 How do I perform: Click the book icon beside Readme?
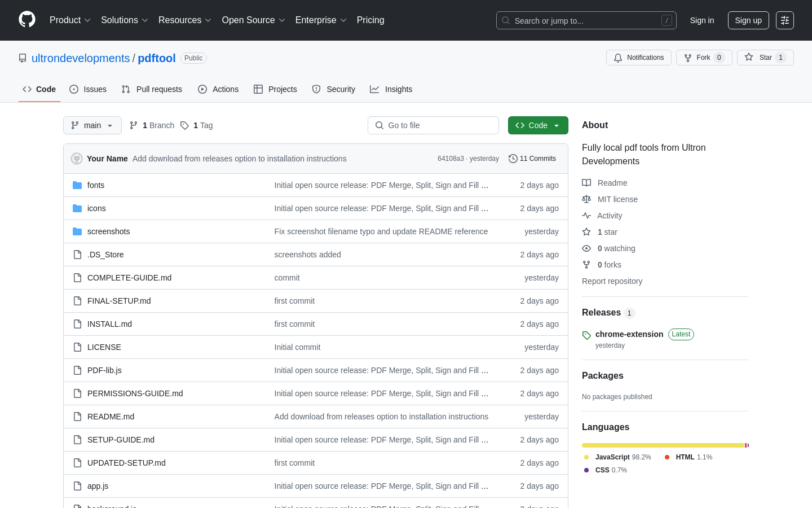coord(586,183)
